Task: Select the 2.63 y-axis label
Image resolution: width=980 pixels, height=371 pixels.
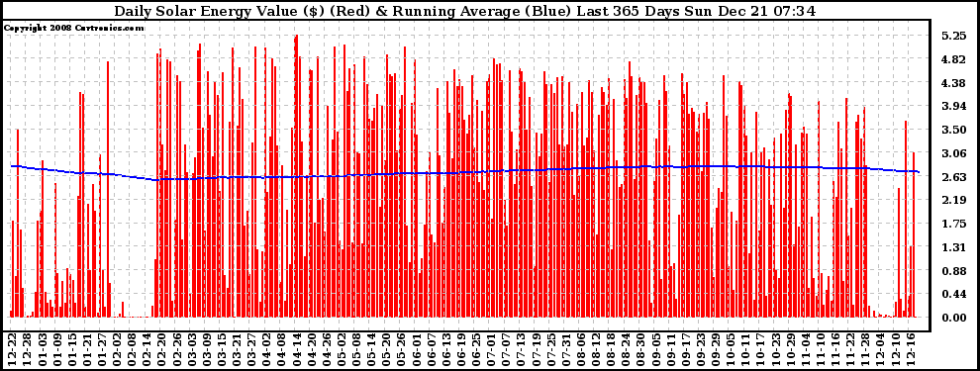Action: [953, 177]
